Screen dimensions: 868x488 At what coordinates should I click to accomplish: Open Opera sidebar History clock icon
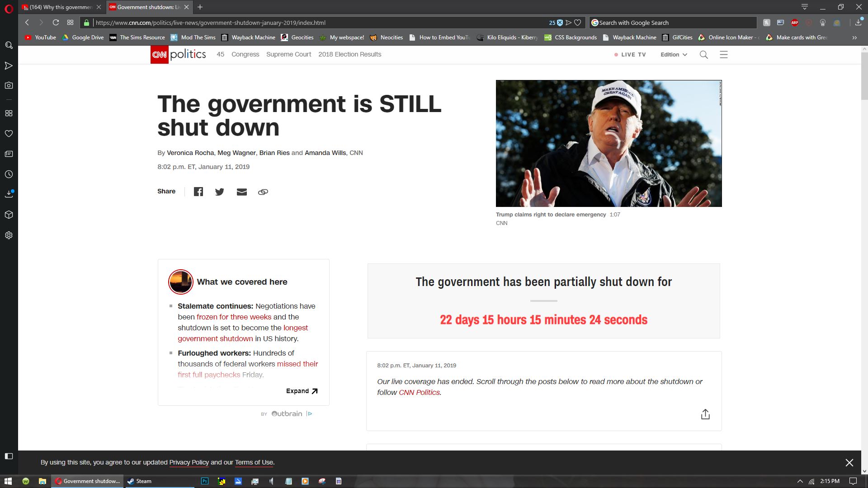9,174
